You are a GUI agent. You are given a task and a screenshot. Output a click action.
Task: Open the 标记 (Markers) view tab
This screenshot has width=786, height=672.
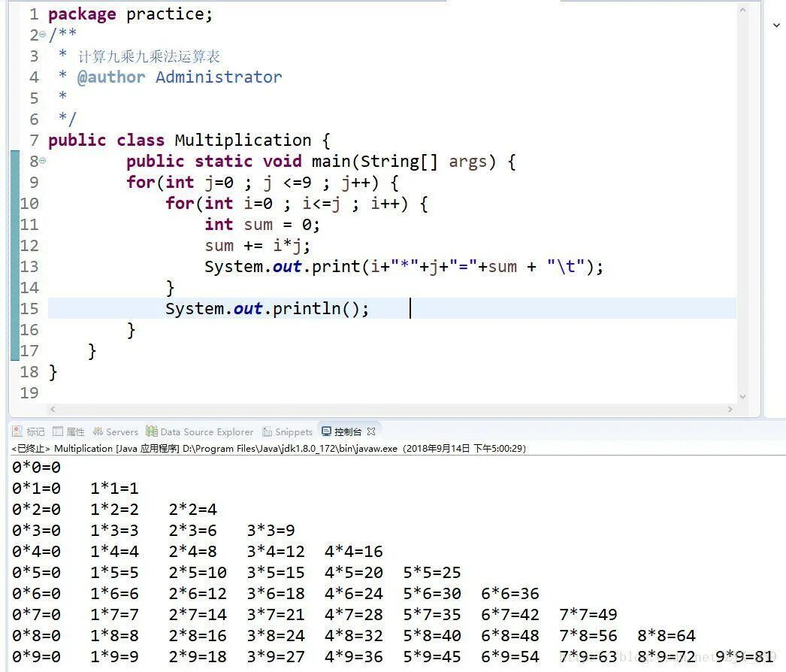[x=29, y=431]
